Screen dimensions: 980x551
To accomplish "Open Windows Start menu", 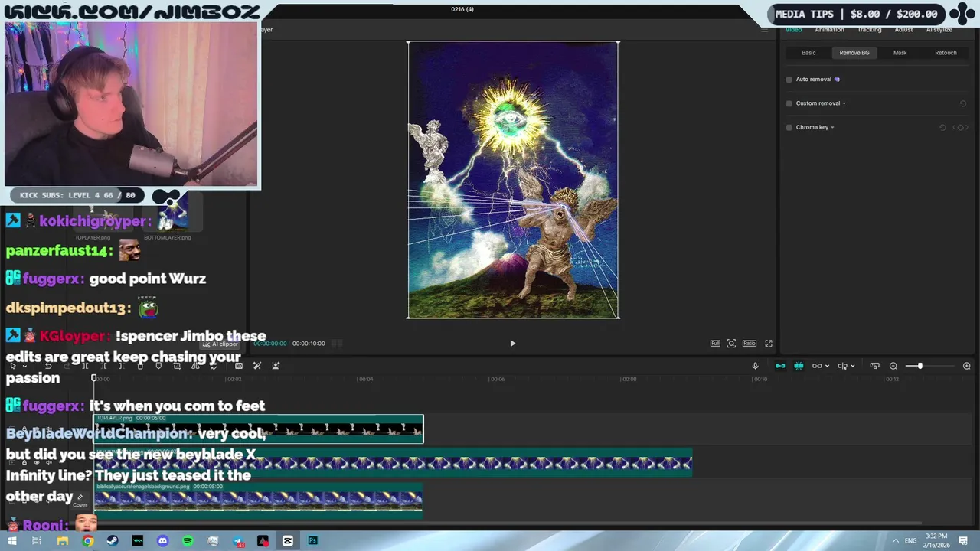I will click(11, 541).
